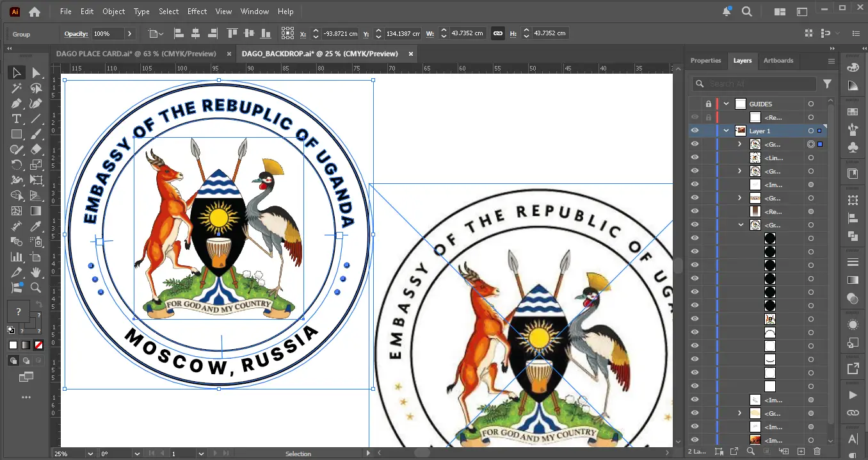
Task: Click the Stroke color swatch
Action: 31,324
